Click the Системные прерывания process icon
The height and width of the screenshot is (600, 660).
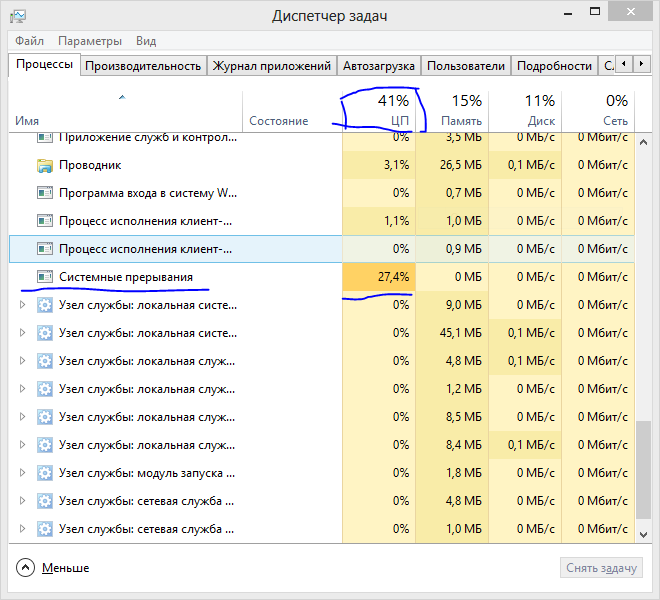coord(45,277)
